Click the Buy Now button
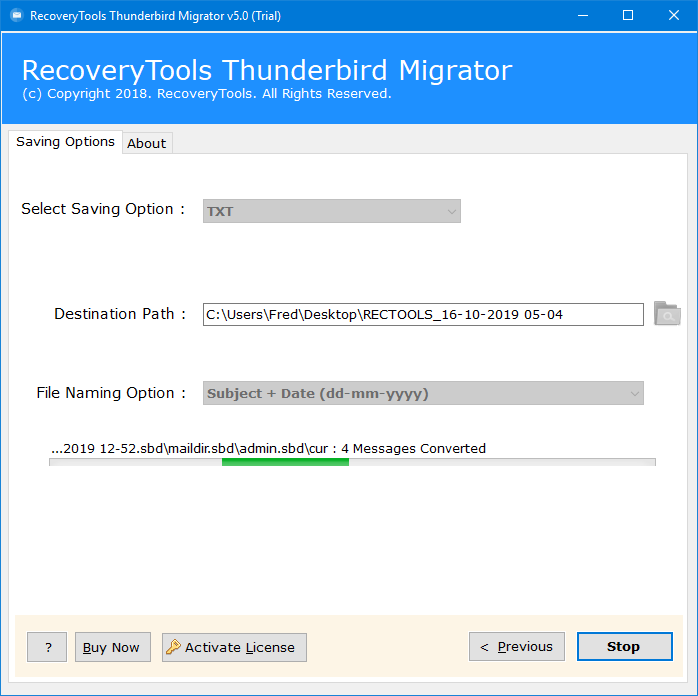Viewport: 698px width, 696px height. coord(113,647)
